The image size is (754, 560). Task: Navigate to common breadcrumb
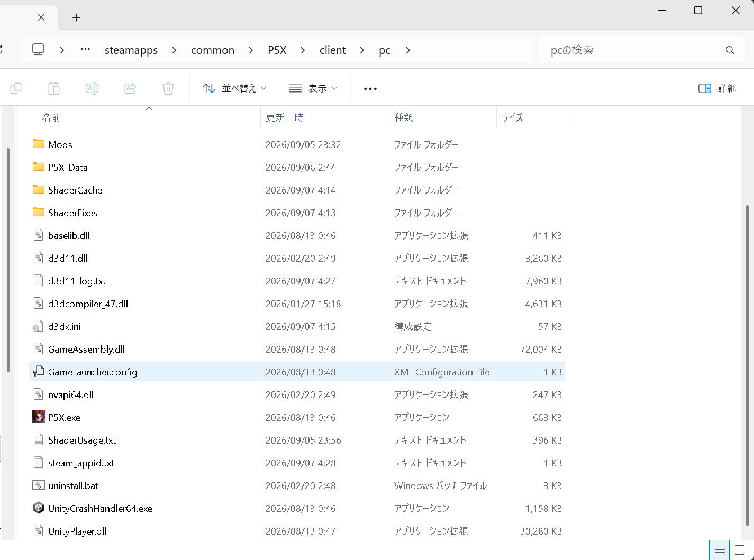click(x=213, y=50)
